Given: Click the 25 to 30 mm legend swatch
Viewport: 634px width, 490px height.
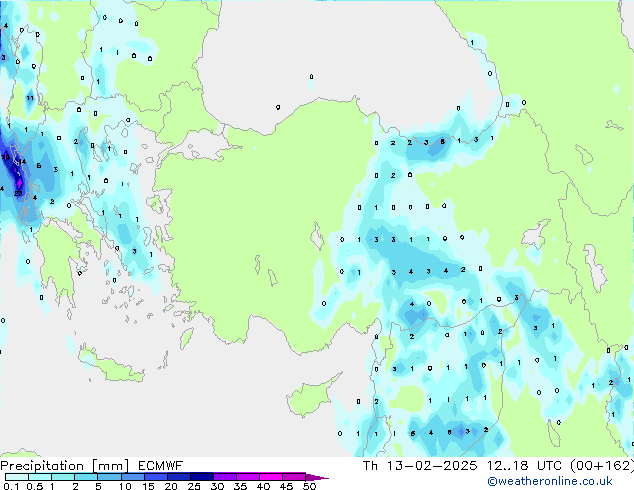Looking at the screenshot, I should [202, 477].
